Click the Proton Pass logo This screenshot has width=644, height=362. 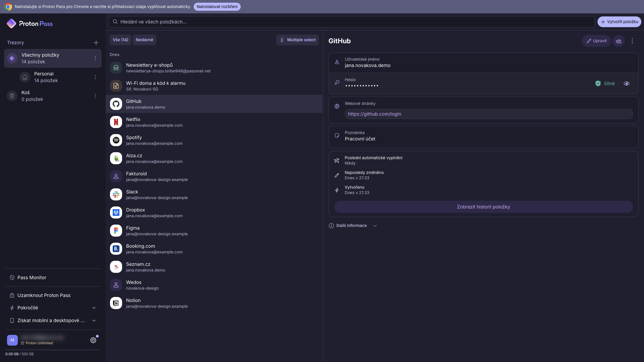(x=30, y=23)
